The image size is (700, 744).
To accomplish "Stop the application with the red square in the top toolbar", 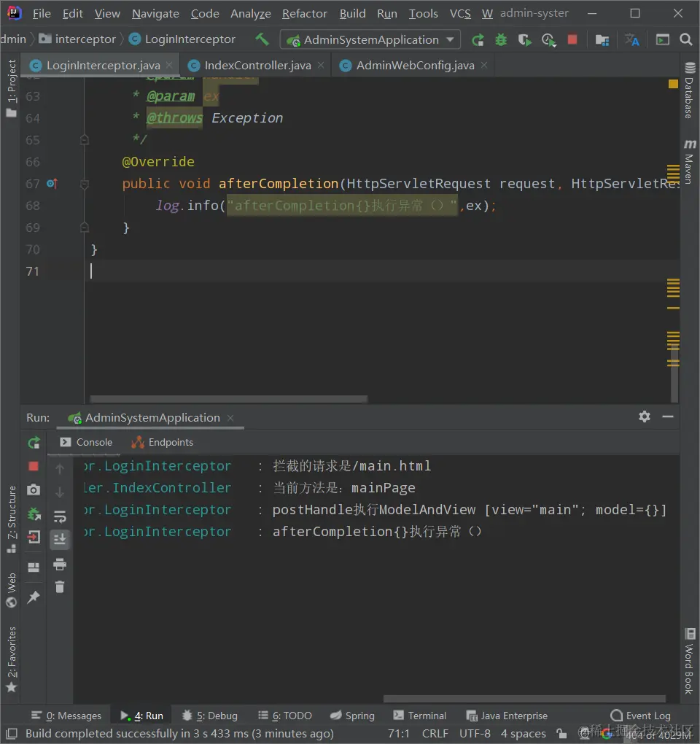I will (x=572, y=39).
